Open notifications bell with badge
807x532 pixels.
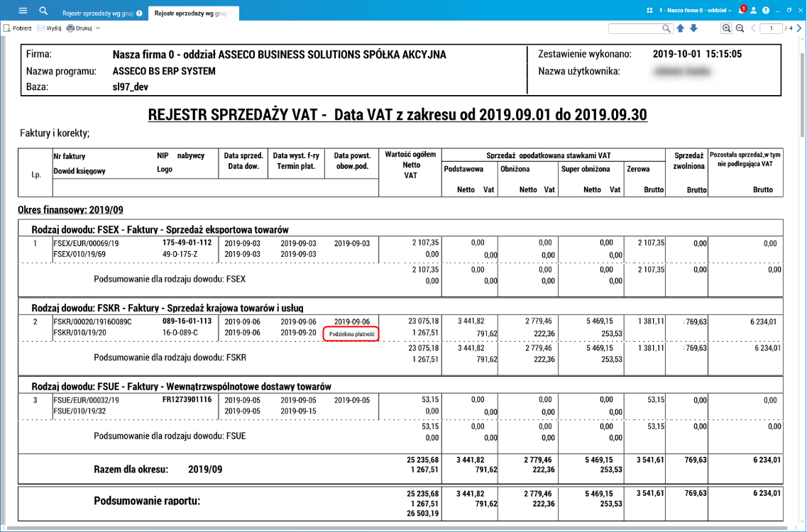[742, 10]
